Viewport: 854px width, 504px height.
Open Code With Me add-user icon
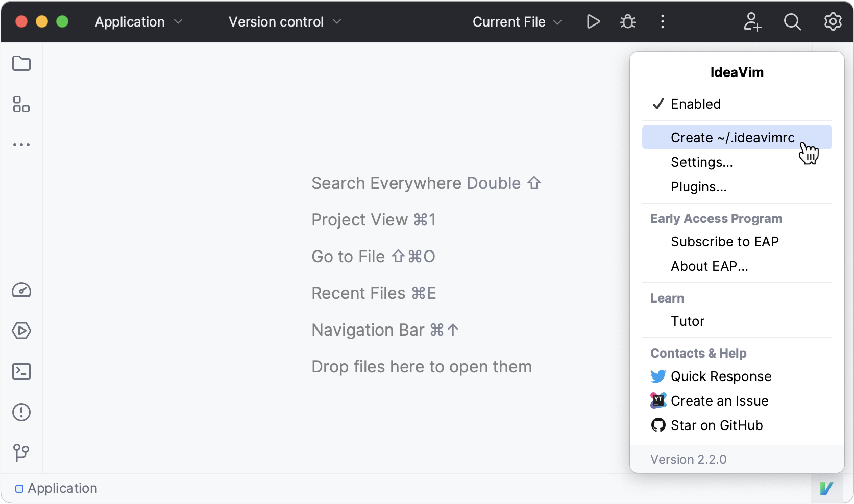tap(752, 21)
